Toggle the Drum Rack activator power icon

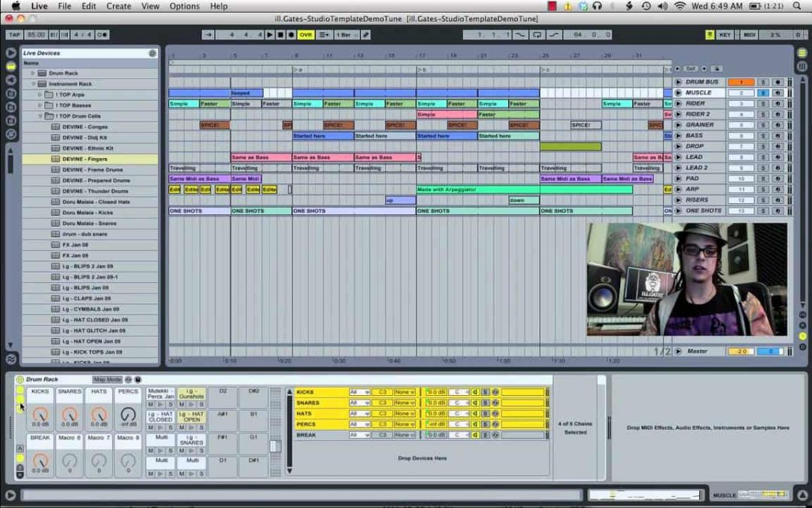coord(20,379)
